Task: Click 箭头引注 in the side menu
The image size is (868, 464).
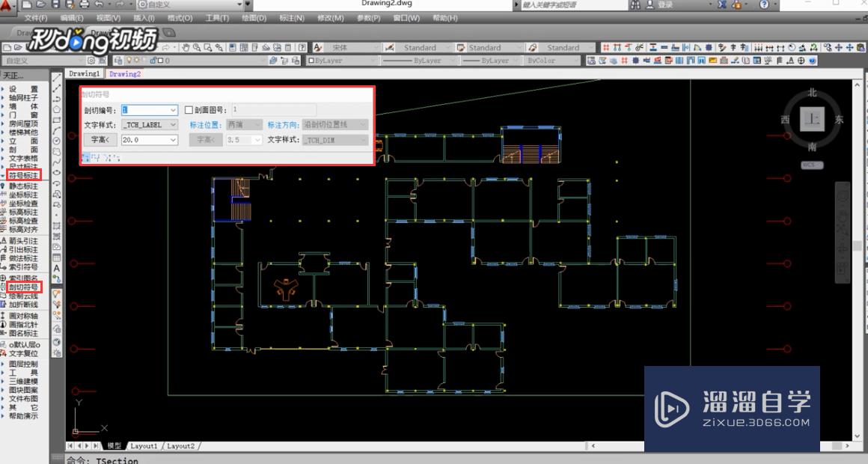Action: 23,241
